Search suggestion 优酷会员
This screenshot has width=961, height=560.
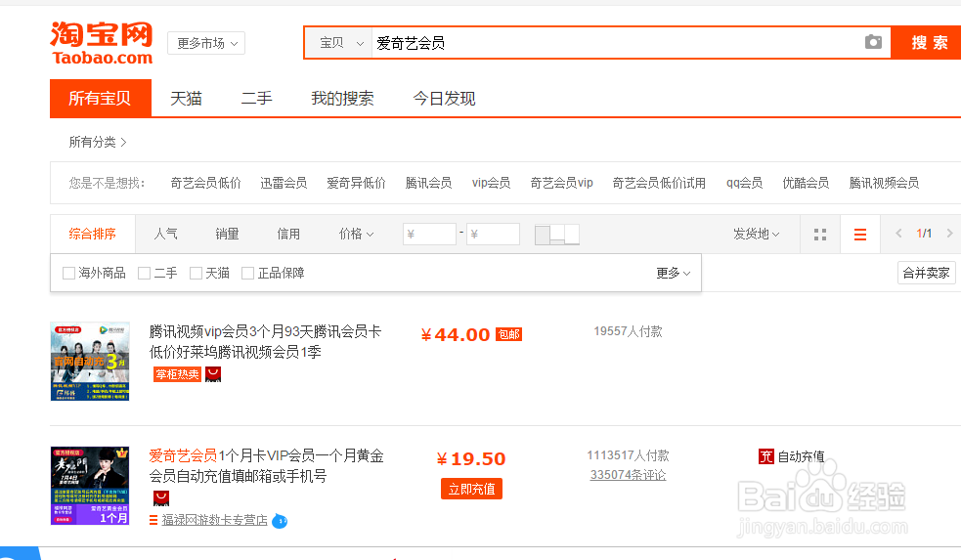pyautogui.click(x=806, y=183)
